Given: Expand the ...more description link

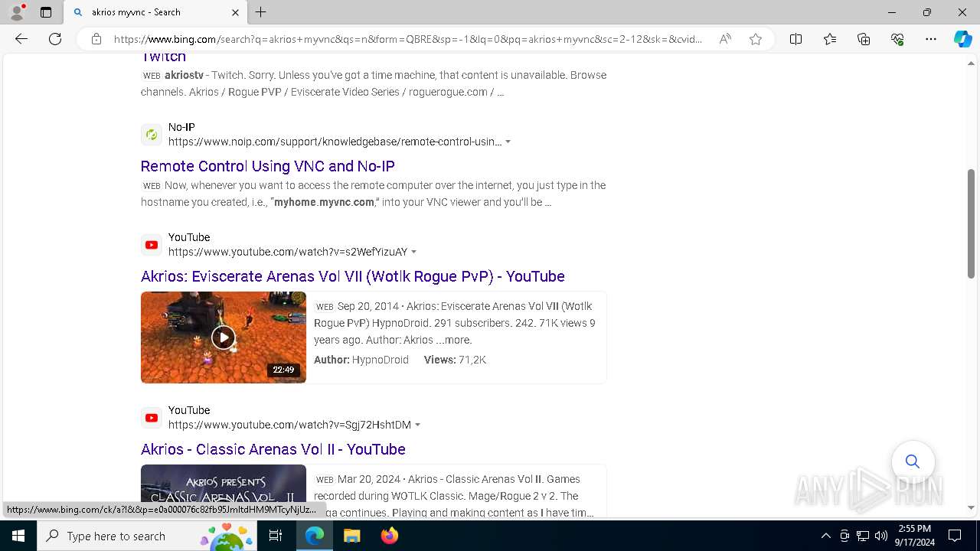Looking at the screenshot, I should pyautogui.click(x=459, y=340).
